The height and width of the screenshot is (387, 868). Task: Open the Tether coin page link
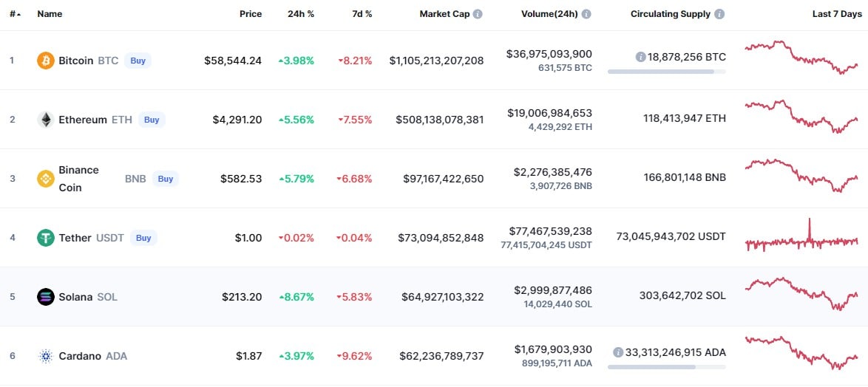[x=75, y=239]
